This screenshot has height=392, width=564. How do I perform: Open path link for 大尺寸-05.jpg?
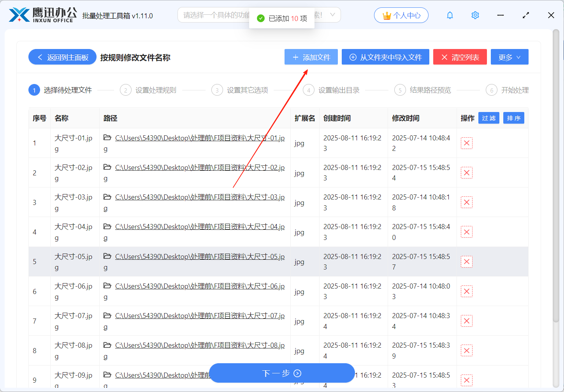click(200, 257)
